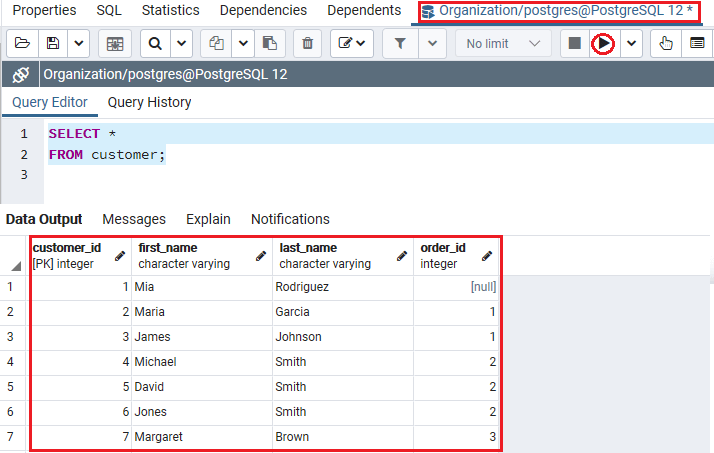Click the customer_id column edit pencil

[120, 256]
